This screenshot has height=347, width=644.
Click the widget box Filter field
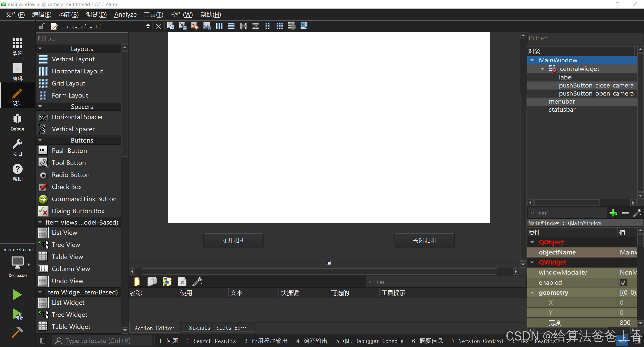click(82, 38)
